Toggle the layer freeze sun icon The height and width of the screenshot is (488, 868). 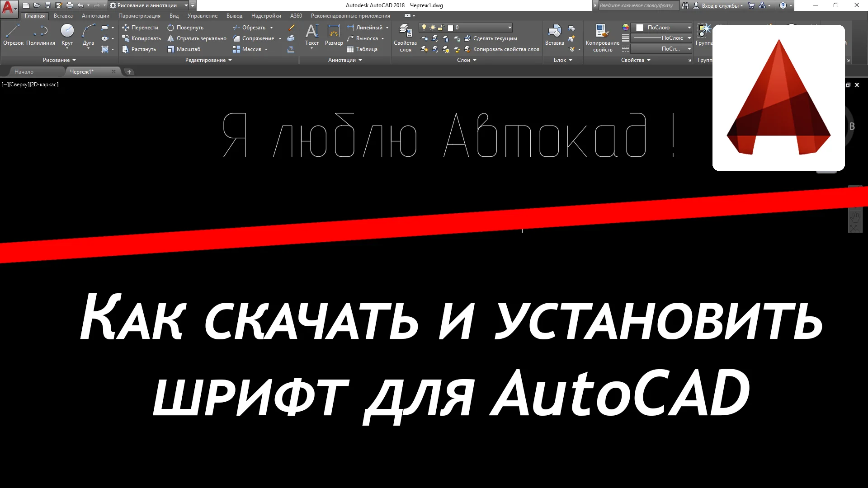tap(433, 28)
